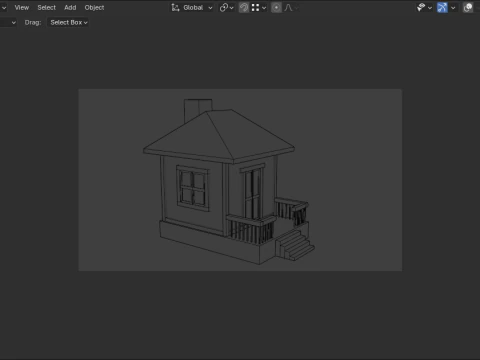Open the proportional editing falloff dropdown
This screenshot has width=480, height=360.
(291, 7)
